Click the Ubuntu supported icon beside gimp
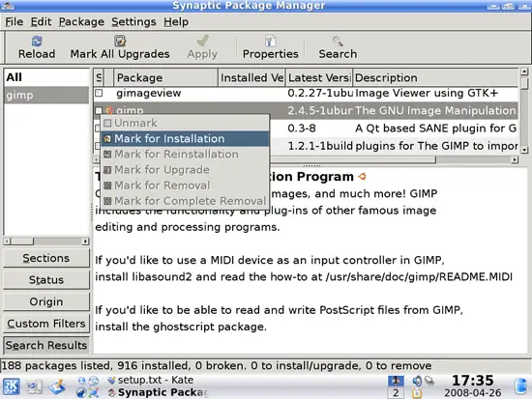Image resolution: width=532 pixels, height=399 pixels. click(x=109, y=110)
